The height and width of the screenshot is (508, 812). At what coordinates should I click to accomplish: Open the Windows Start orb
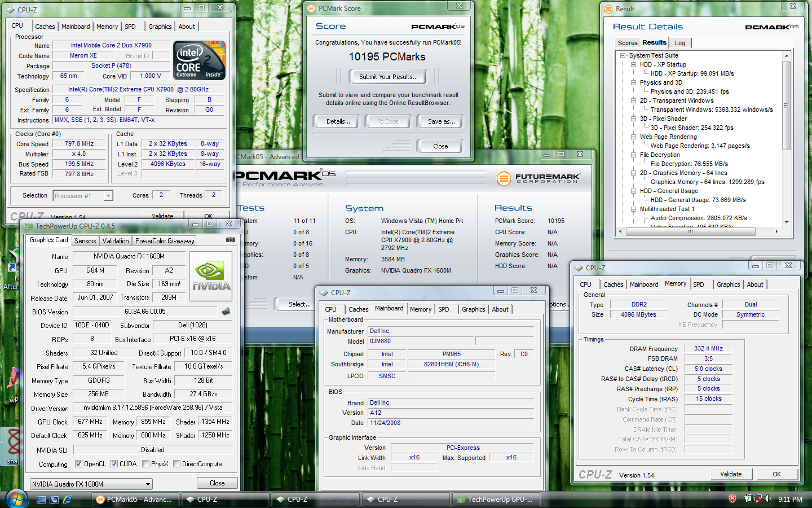(17, 500)
